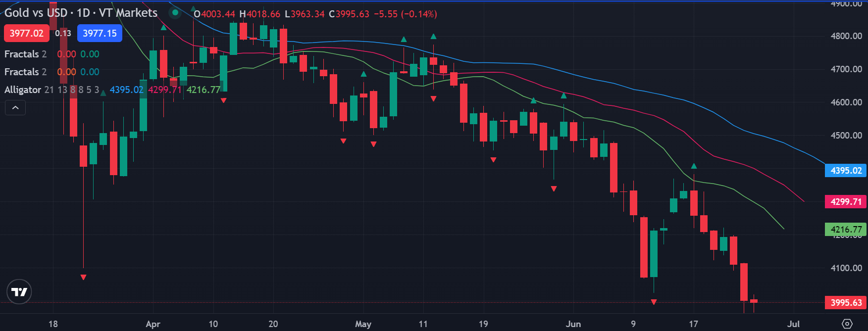Click the blue 3977.15 buy button
The image size is (868, 331).
[x=100, y=33]
